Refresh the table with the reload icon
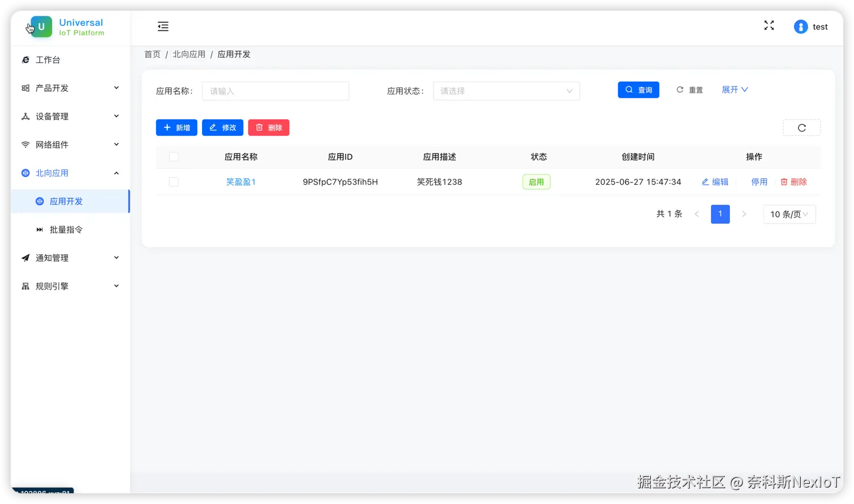Viewport: 854px width, 504px height. tap(801, 127)
